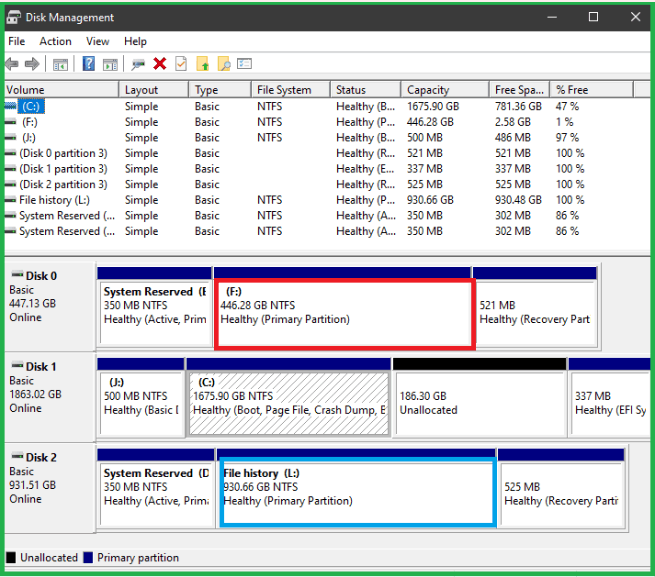This screenshot has height=577, width=655.
Task: Open the Help menu
Action: point(135,41)
